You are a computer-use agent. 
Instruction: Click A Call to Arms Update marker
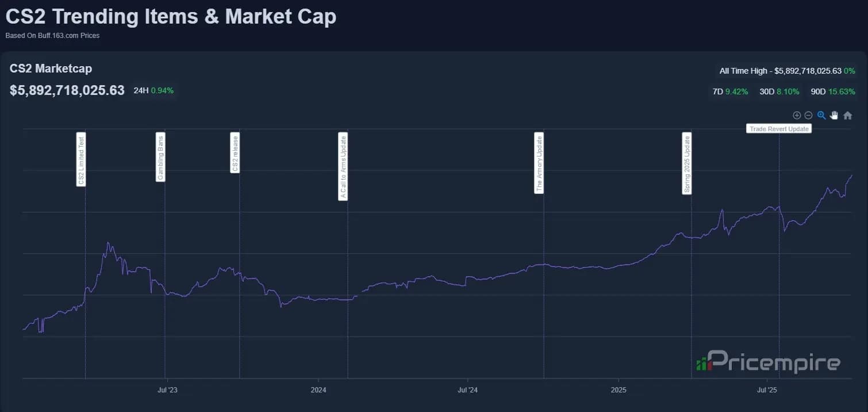point(343,166)
